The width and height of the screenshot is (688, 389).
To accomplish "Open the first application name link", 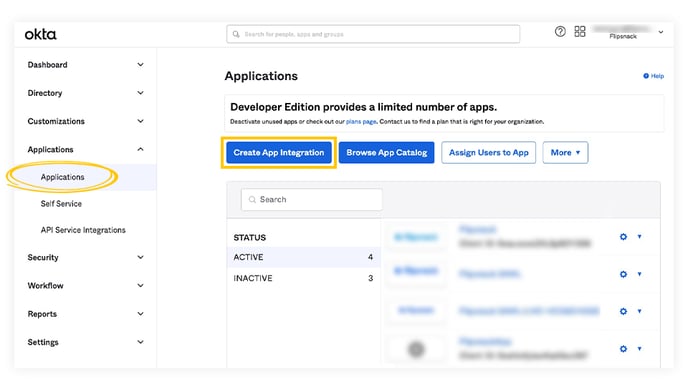I will tap(478, 229).
